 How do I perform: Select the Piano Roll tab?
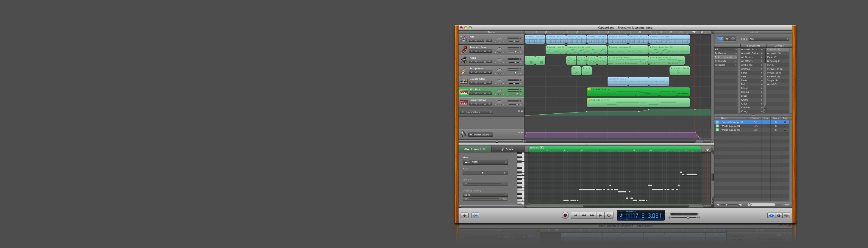(x=475, y=149)
